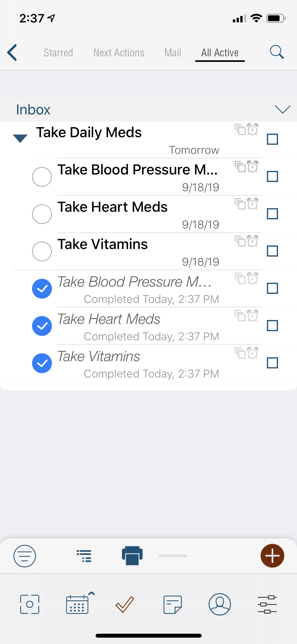The width and height of the screenshot is (297, 644).
Task: Open the calendar icon in bottom bar
Action: (x=79, y=604)
